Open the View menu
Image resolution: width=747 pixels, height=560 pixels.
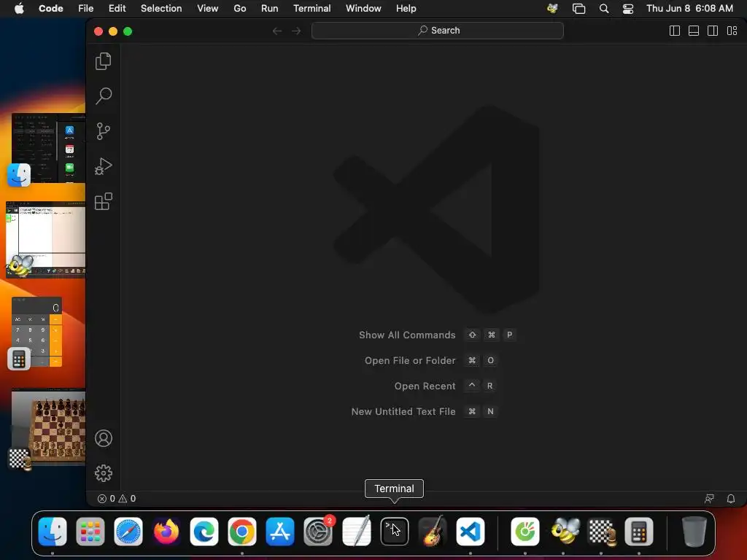pyautogui.click(x=208, y=9)
